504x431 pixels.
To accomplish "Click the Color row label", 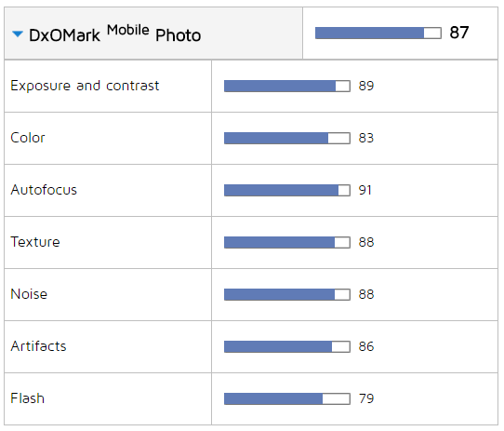I will pos(28,138).
